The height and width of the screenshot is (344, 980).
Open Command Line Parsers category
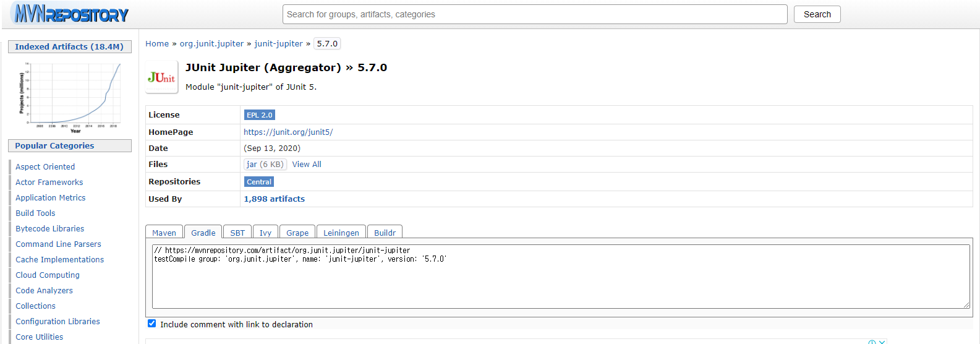click(58, 244)
